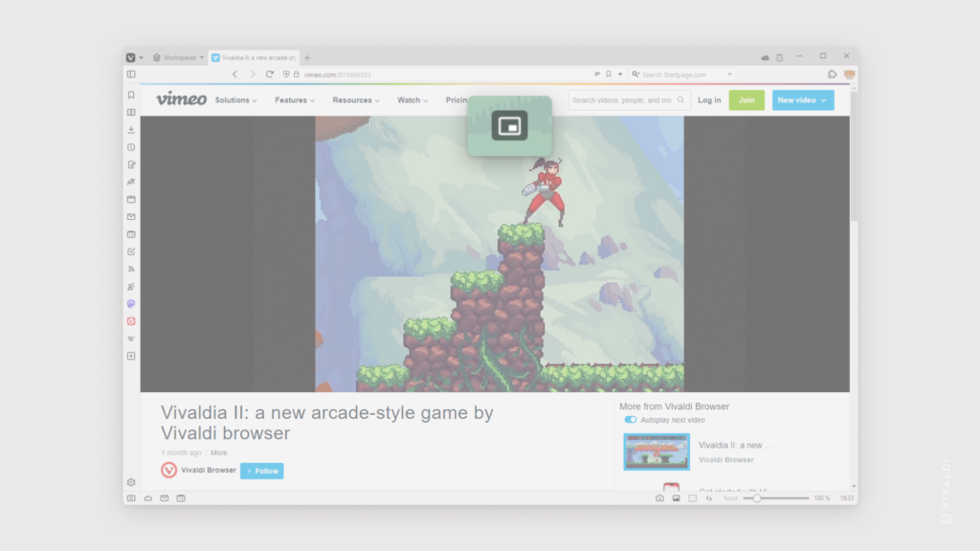Screen dimensions: 980x551
Task: Open the Translate panel icon
Action: [x=131, y=182]
